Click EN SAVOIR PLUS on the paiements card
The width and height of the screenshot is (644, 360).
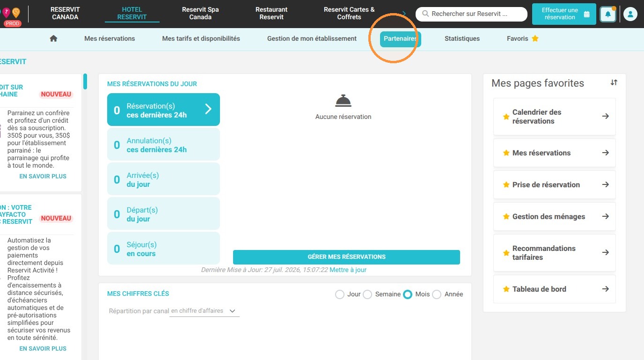coord(43,349)
